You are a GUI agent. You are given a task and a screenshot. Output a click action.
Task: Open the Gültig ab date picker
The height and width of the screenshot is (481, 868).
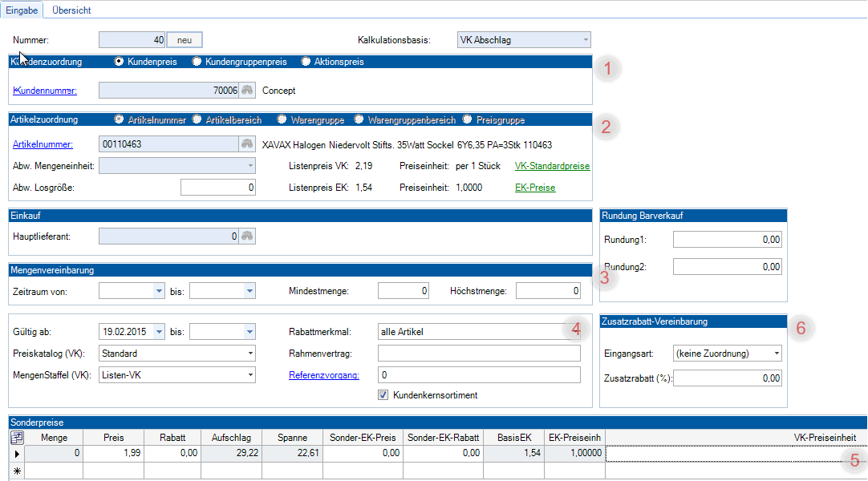click(x=157, y=331)
